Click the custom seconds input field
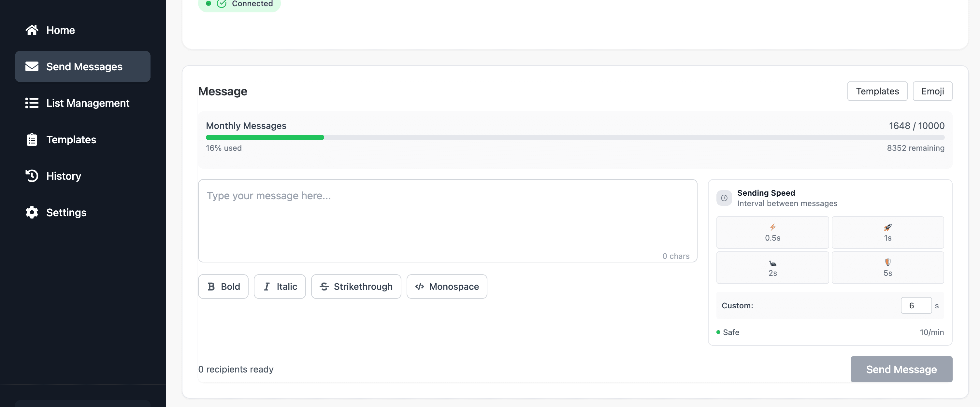This screenshot has height=407, width=980. 916,305
